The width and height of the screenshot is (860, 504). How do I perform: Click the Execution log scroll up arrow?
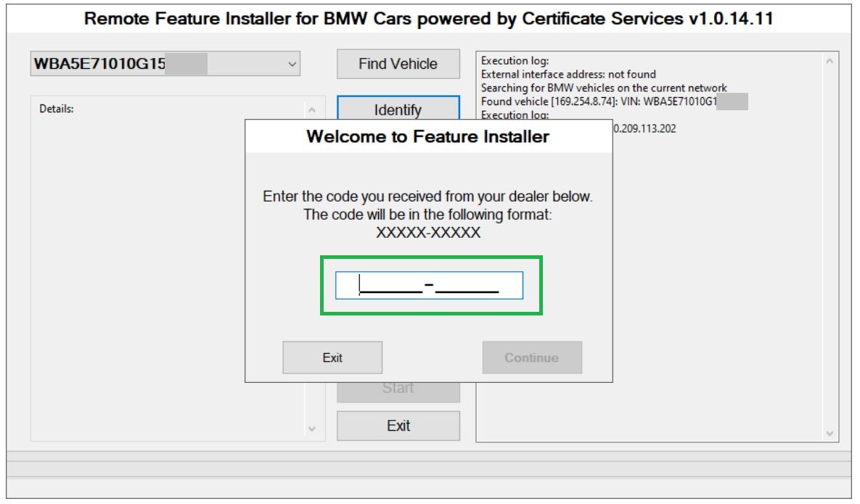pos(830,62)
